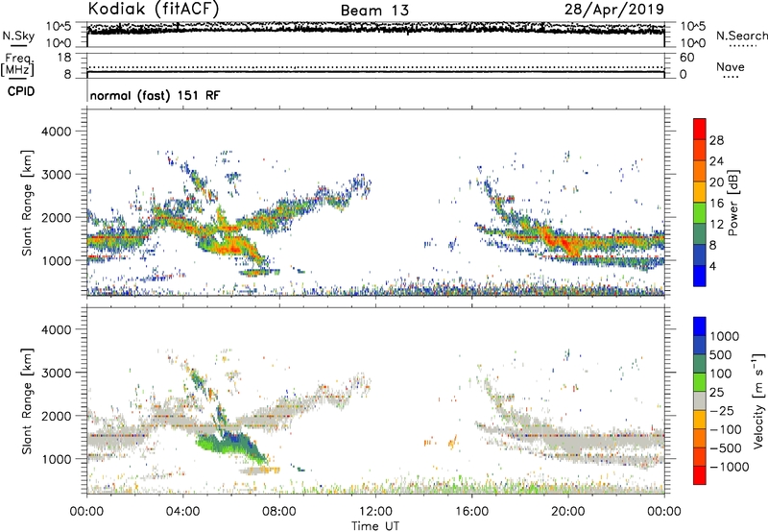Image resolution: width=768 pixels, height=532 pixels.
Task: Click the '-1000' velocity colorbar label
Action: pyautogui.click(x=729, y=467)
